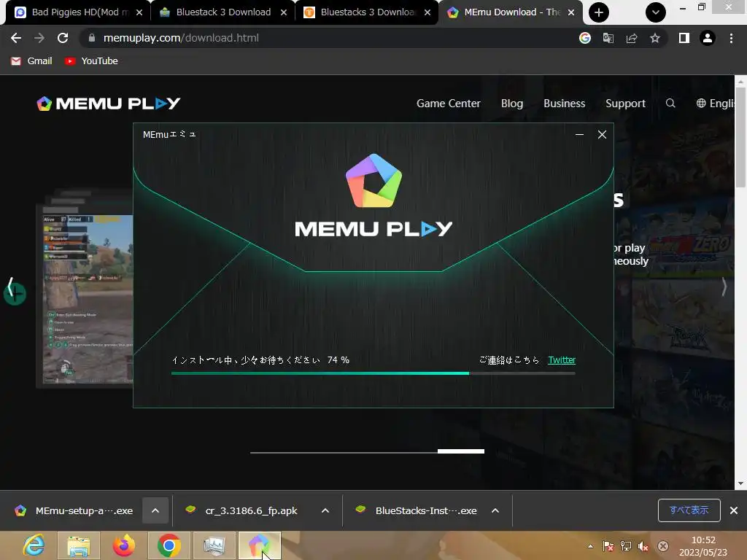The height and width of the screenshot is (560, 747).
Task: Click the MEMU PLAY site logo
Action: (109, 104)
